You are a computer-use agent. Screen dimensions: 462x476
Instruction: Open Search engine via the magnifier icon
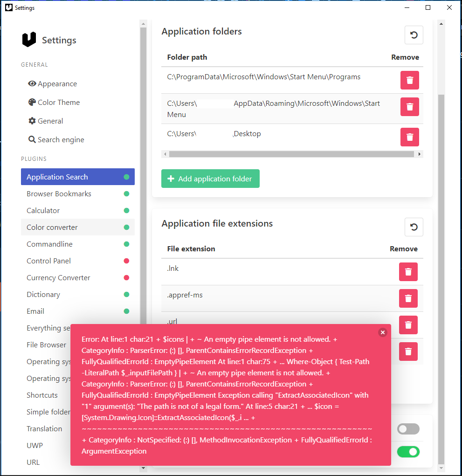[x=32, y=139]
